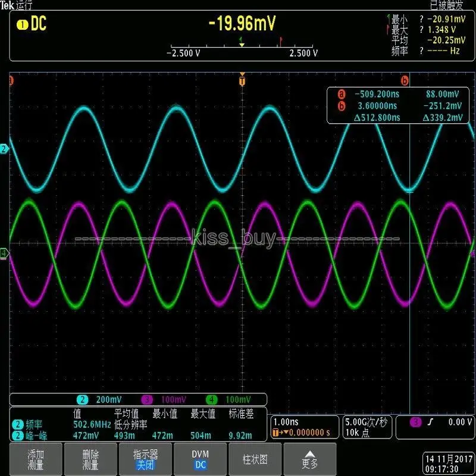Viewport: 476px width, 476px height.
Task: Click cursor a marker at top-left of graticule
Action: [11, 81]
